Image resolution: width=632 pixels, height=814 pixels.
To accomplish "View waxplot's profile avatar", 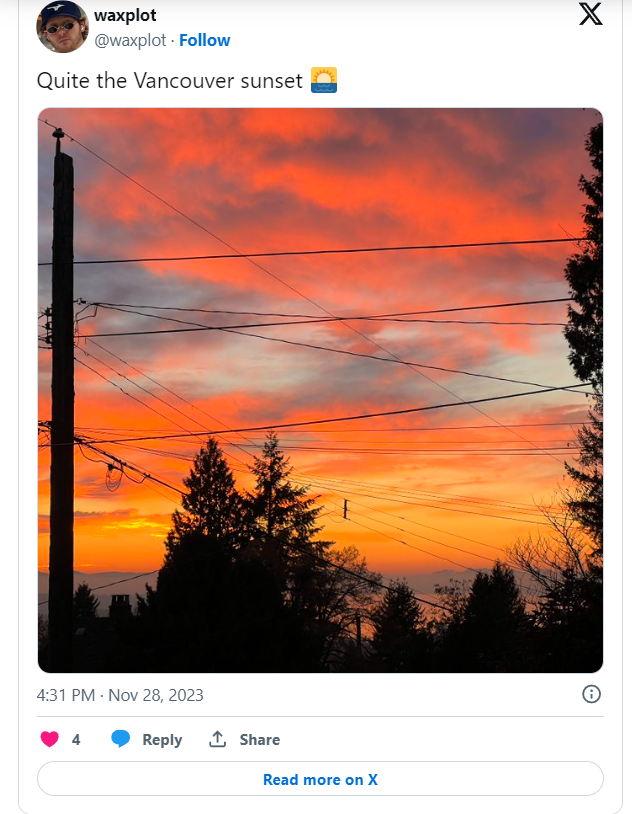I will tap(62, 26).
